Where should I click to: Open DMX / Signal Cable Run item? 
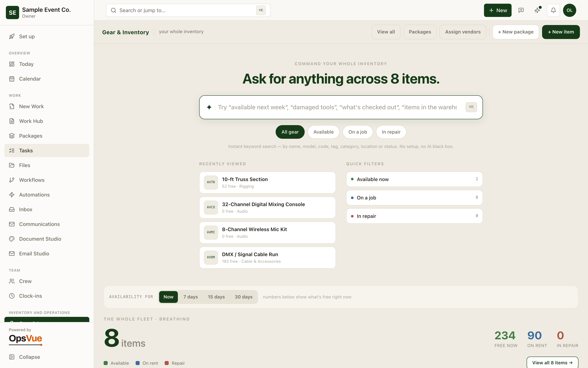pyautogui.click(x=267, y=258)
